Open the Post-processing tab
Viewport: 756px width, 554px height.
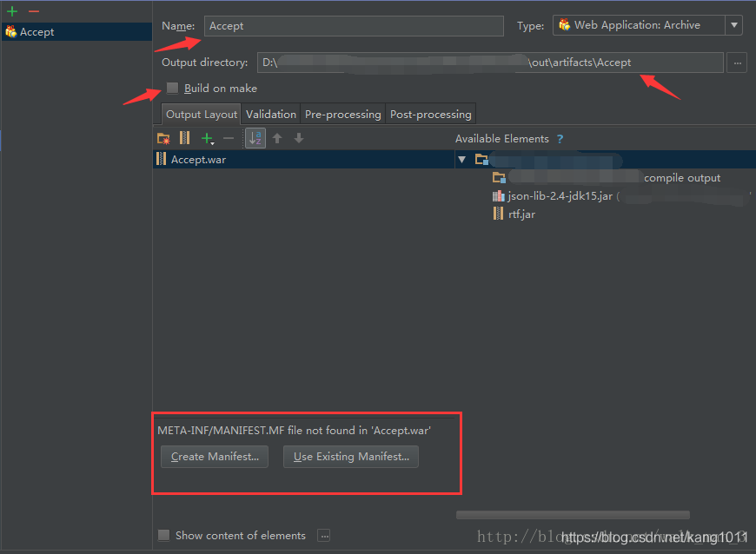[x=430, y=115]
